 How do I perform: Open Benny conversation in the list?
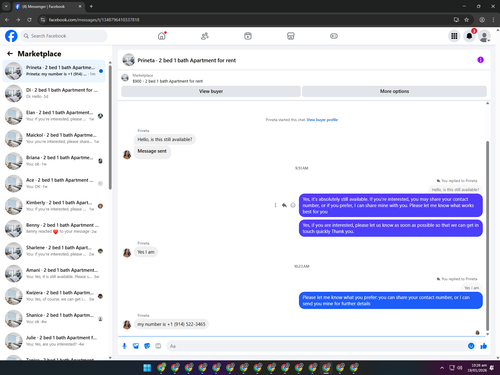(54, 228)
